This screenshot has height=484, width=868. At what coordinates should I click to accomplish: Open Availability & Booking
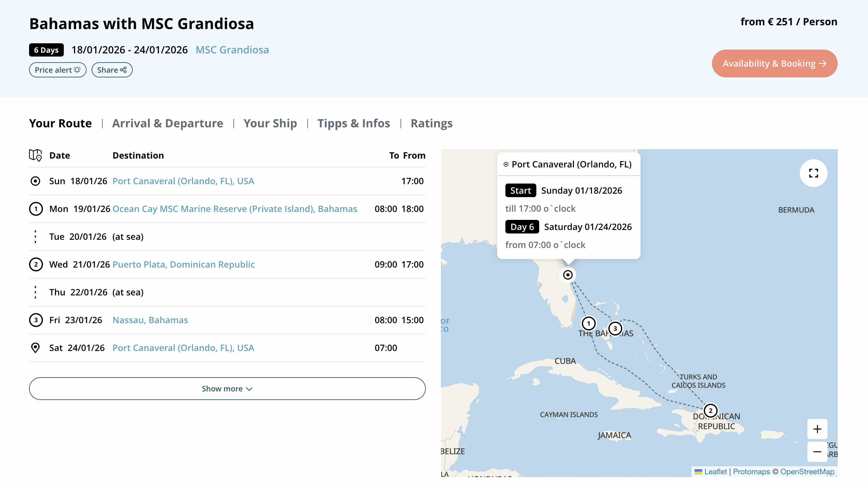(774, 64)
